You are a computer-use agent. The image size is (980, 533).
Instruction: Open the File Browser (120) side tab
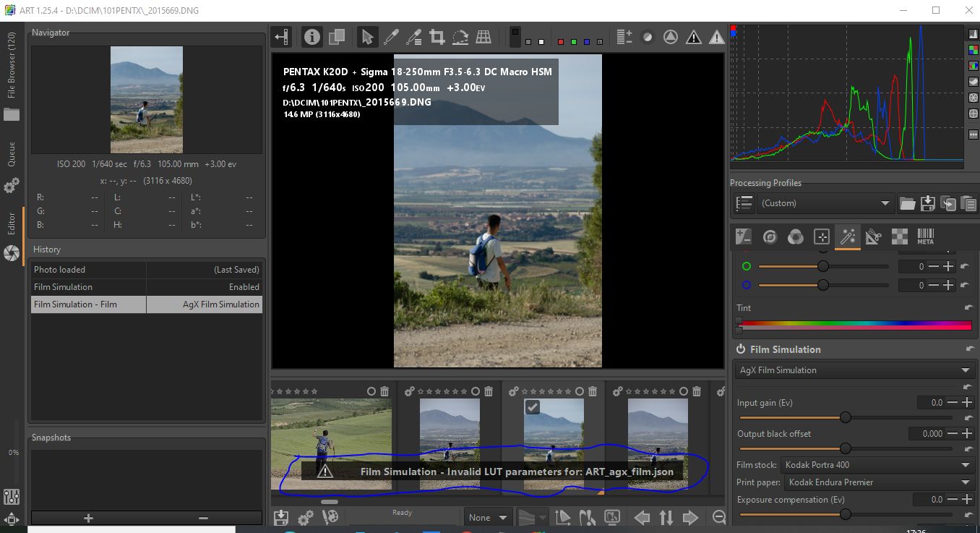12,65
